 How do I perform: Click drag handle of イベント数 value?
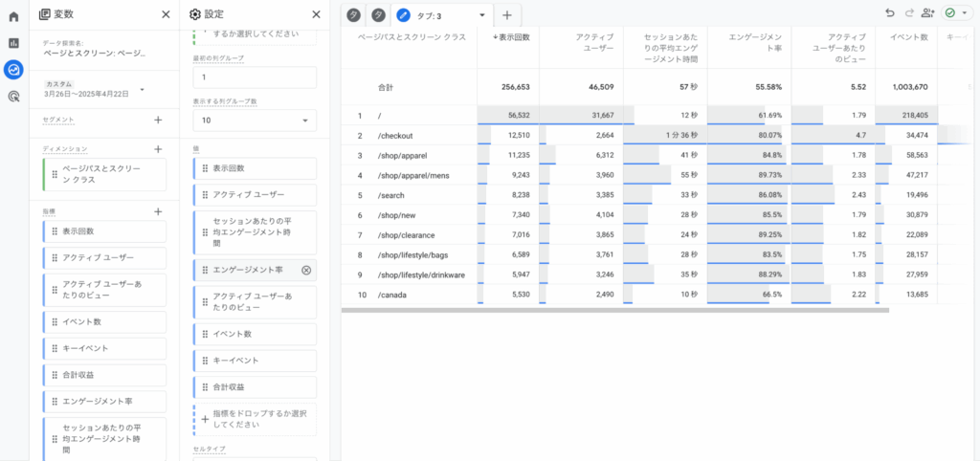click(206, 334)
